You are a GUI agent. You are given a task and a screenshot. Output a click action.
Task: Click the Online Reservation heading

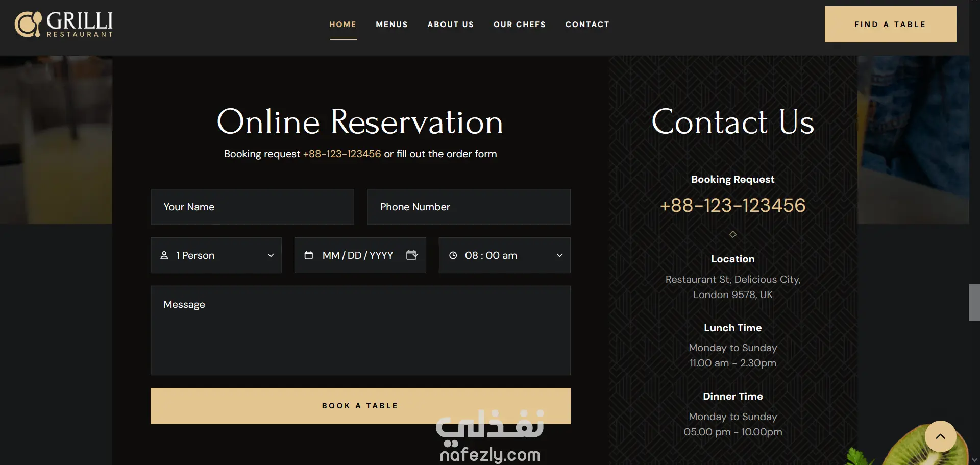click(x=360, y=122)
